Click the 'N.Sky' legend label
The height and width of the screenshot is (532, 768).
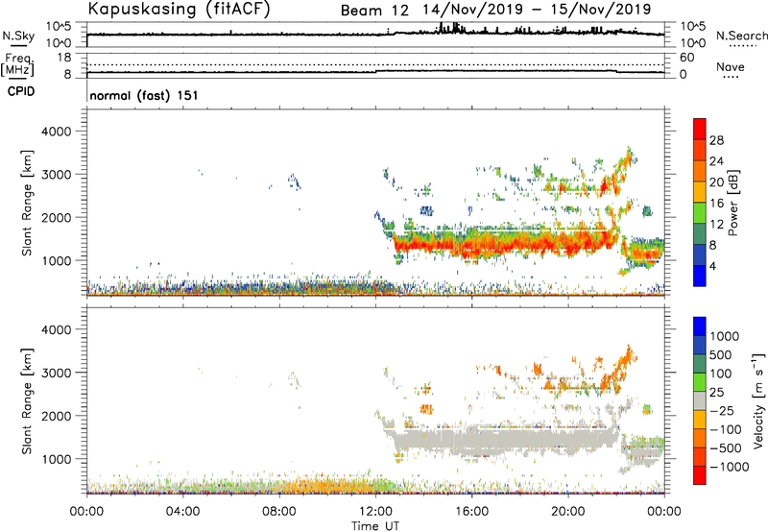coord(18,36)
